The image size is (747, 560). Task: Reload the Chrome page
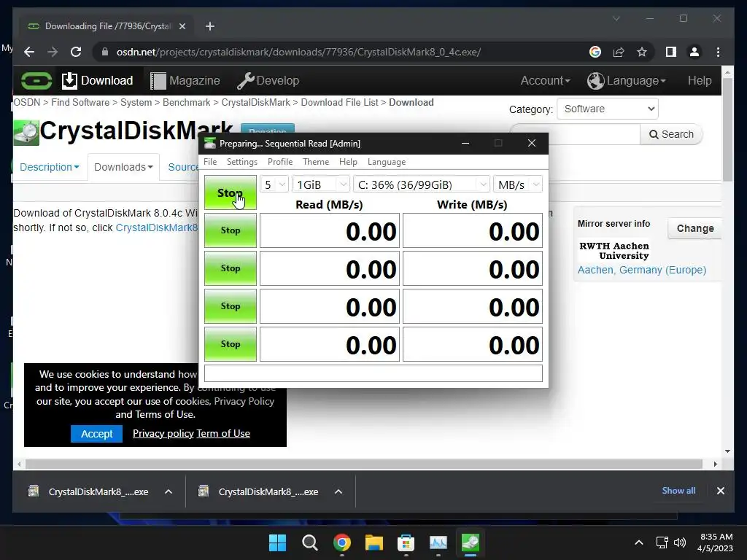[76, 52]
